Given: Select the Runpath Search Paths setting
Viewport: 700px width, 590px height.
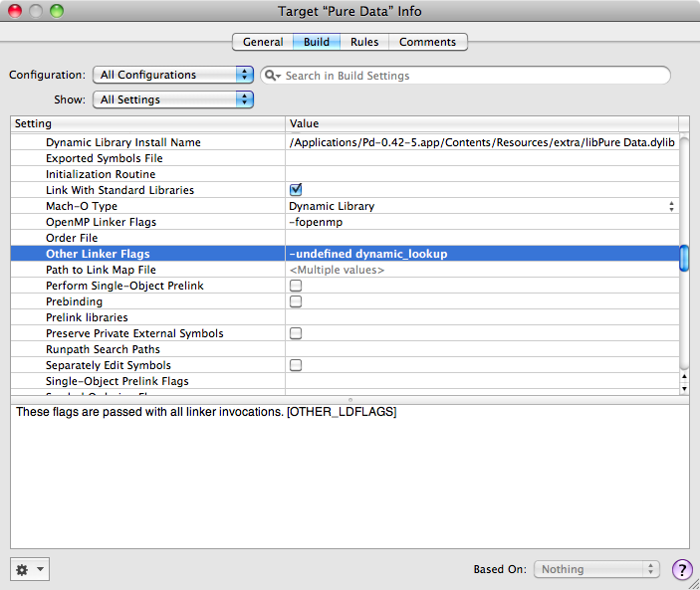Looking at the screenshot, I should 346,349.
